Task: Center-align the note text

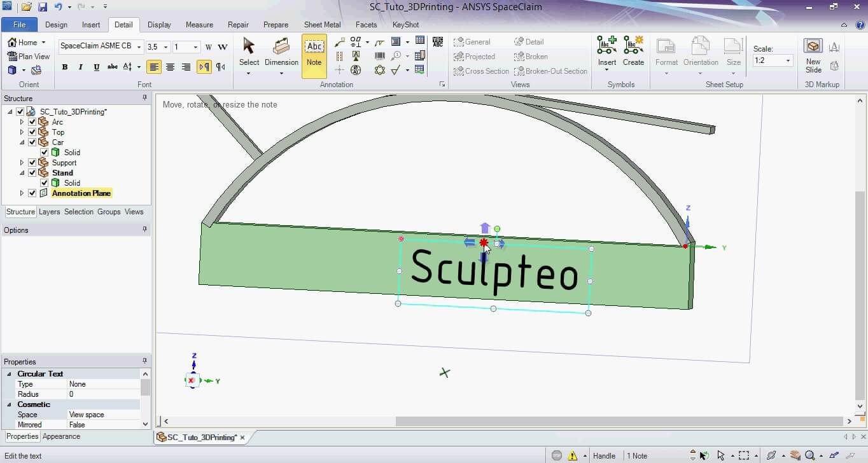Action: pos(170,67)
